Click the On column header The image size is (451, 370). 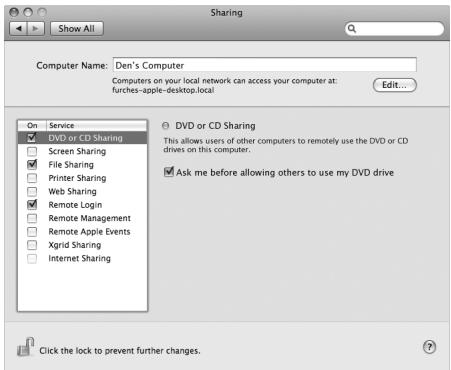pyautogui.click(x=32, y=126)
